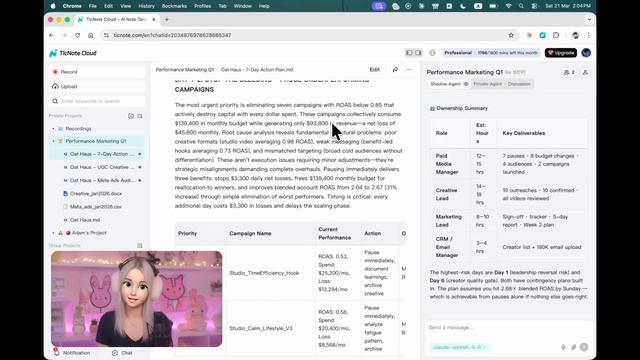640x360 pixels.
Task: Open the Chrome Profiles menu
Action: 202,6
